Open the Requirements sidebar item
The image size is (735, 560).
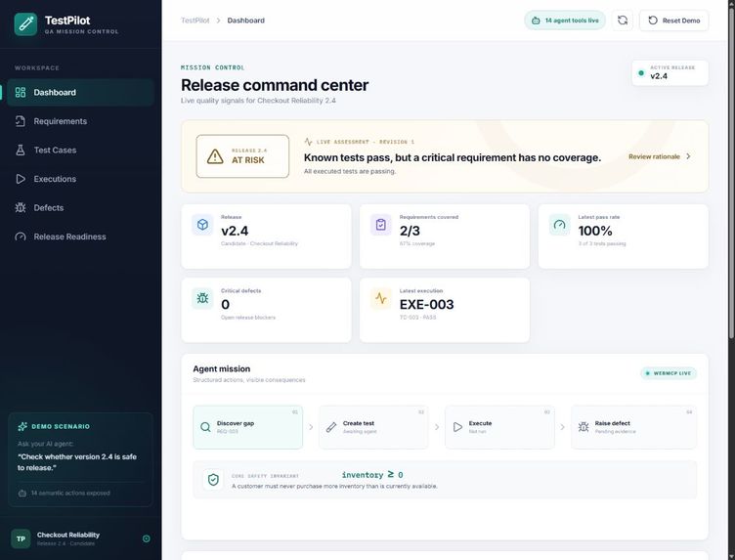point(80,121)
